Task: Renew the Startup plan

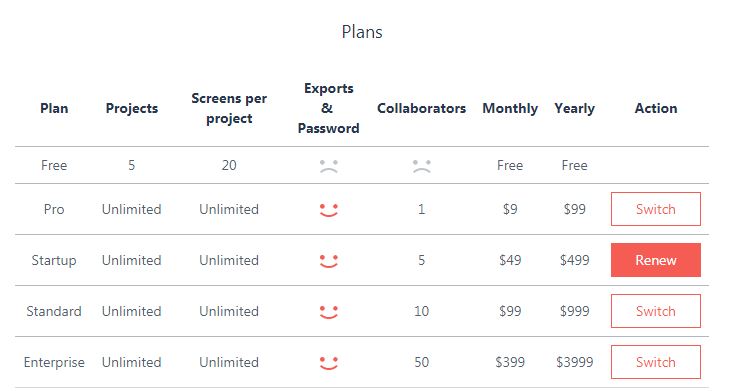Action: click(656, 260)
